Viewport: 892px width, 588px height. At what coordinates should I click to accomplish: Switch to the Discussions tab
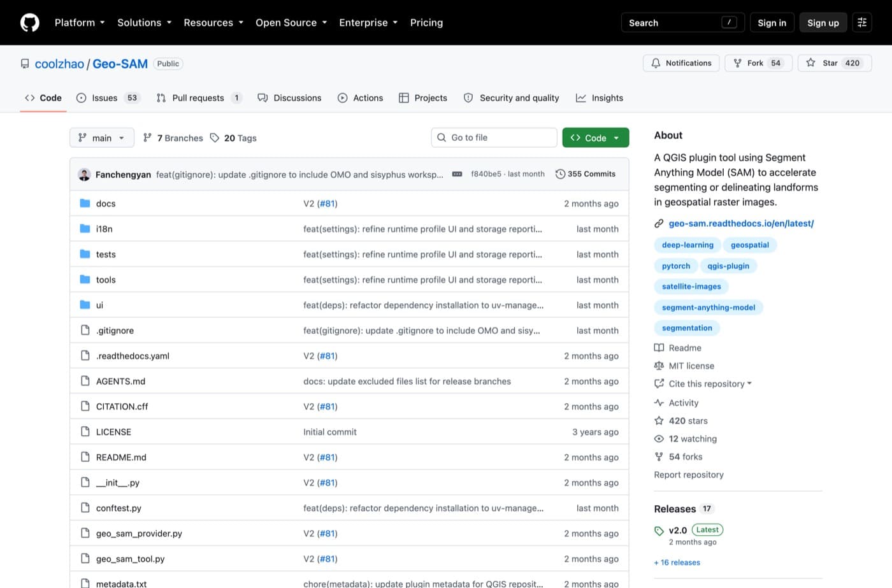click(x=289, y=98)
